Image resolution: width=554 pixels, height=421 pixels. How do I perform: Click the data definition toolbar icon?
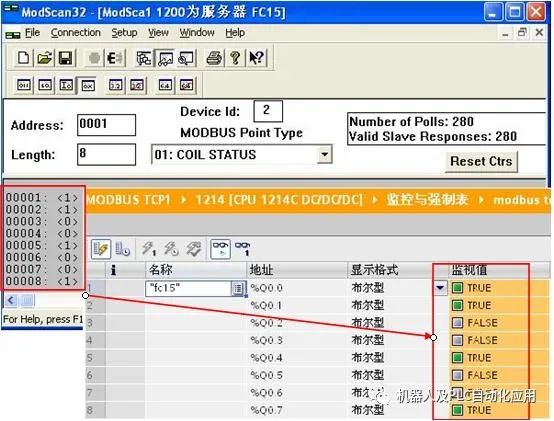144,58
